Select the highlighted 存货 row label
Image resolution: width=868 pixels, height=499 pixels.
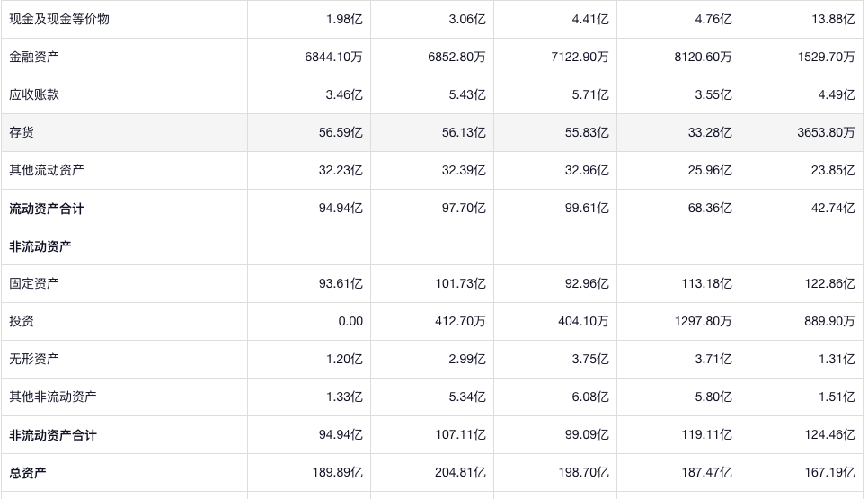pyautogui.click(x=22, y=132)
